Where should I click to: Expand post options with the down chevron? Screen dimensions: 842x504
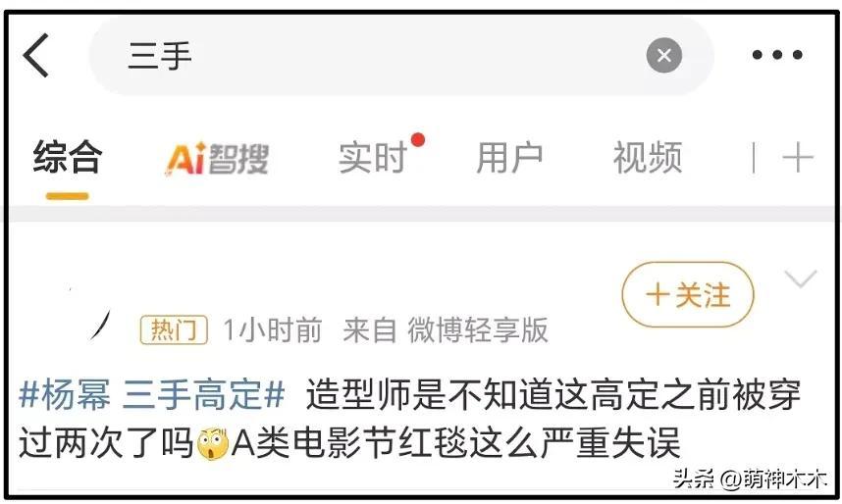pyautogui.click(x=800, y=278)
